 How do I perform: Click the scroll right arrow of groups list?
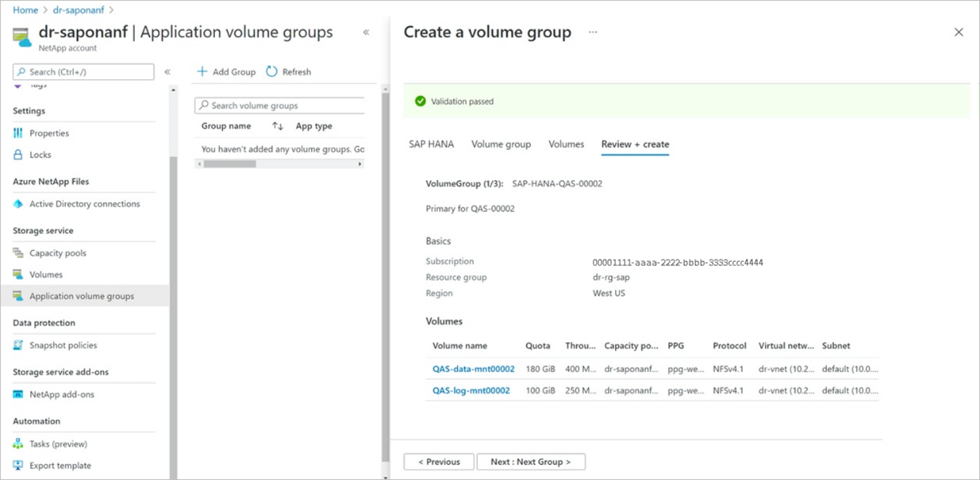point(360,163)
